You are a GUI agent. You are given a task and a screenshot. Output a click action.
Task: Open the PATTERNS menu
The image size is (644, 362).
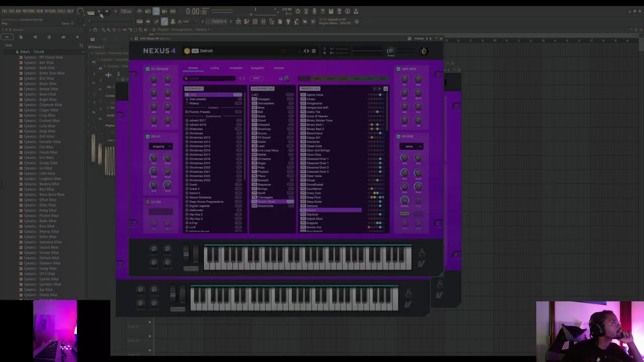click(x=29, y=11)
